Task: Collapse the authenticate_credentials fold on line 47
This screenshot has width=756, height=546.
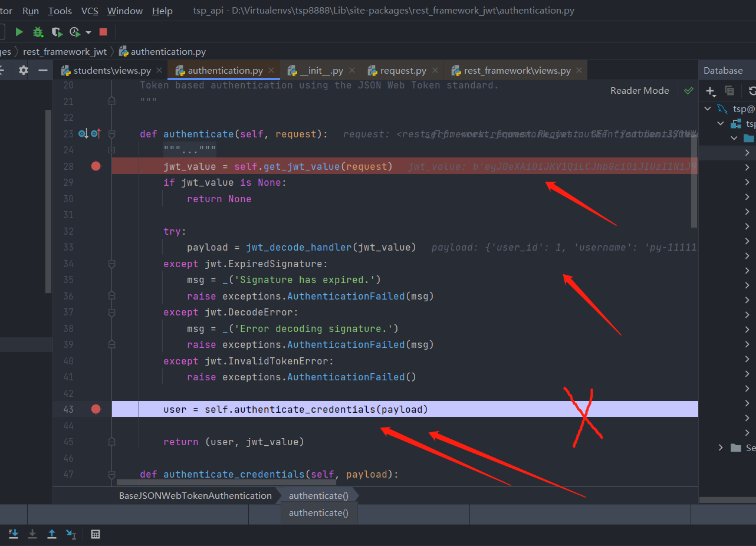Action: click(111, 475)
